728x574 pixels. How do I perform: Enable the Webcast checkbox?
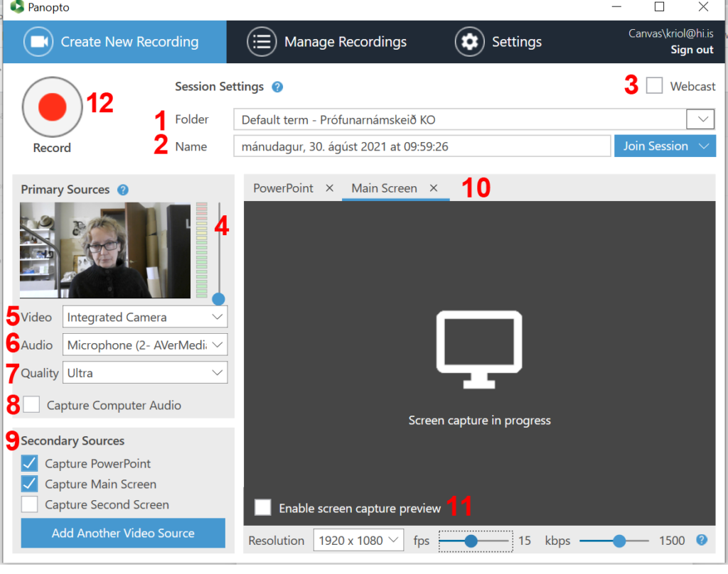[654, 85]
